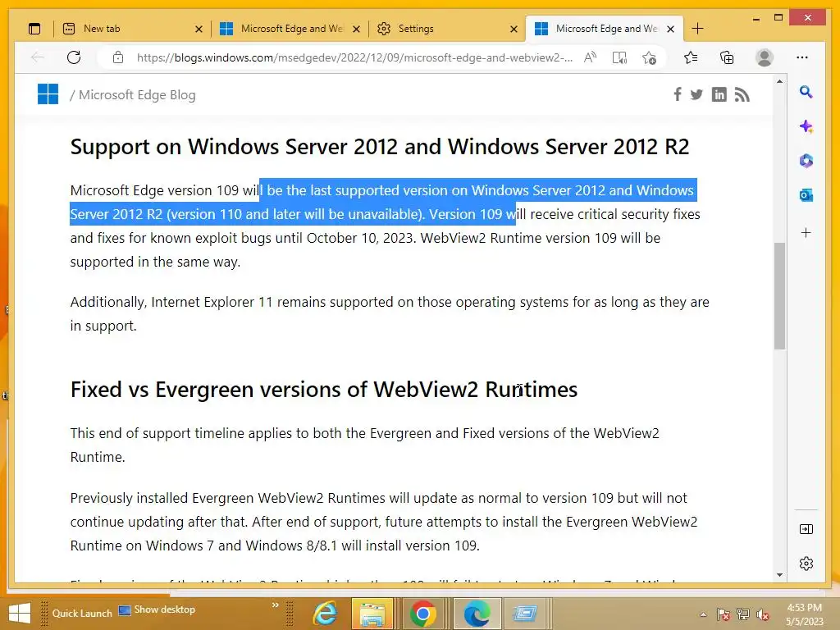840x630 pixels.
Task: Add this page to favorites
Action: click(650, 57)
